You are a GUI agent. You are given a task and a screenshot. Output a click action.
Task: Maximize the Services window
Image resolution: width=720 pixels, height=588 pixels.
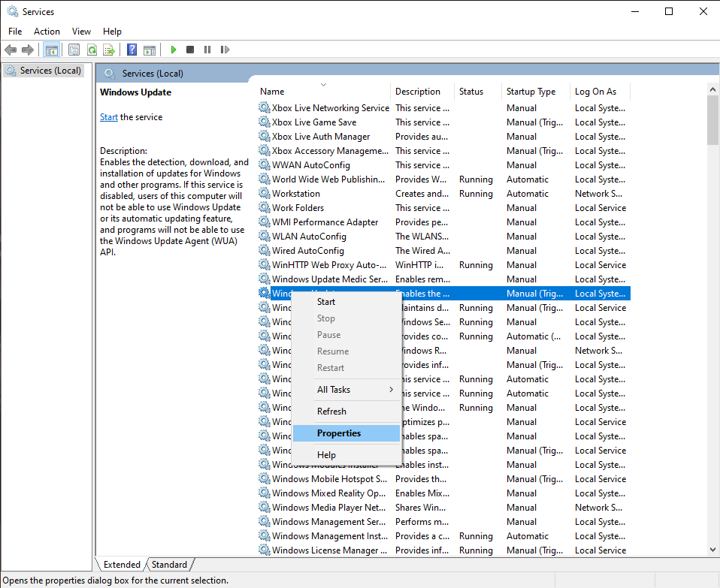669,11
